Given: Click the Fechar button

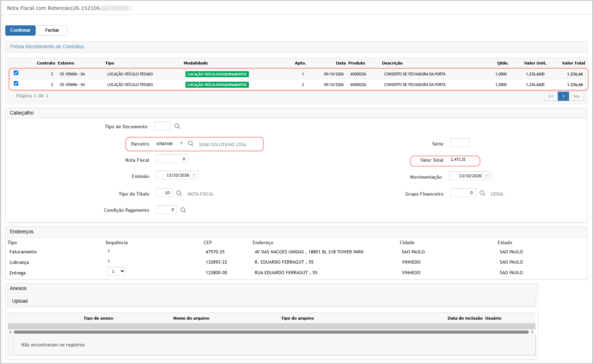Looking at the screenshot, I should 52,30.
